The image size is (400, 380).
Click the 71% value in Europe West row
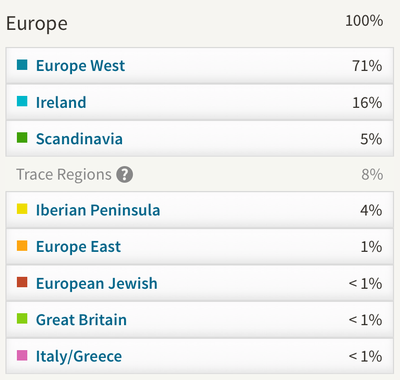367,66
